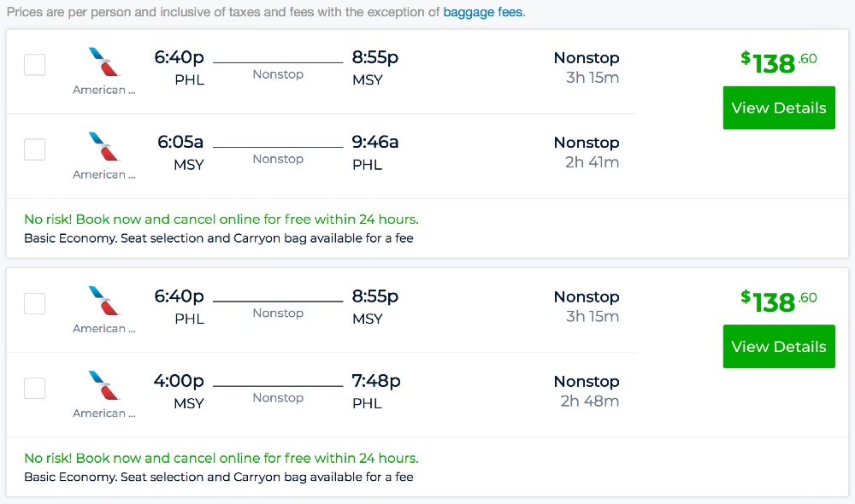Click the 7:48p PHL arrival time
The width and height of the screenshot is (855, 504).
(x=376, y=381)
